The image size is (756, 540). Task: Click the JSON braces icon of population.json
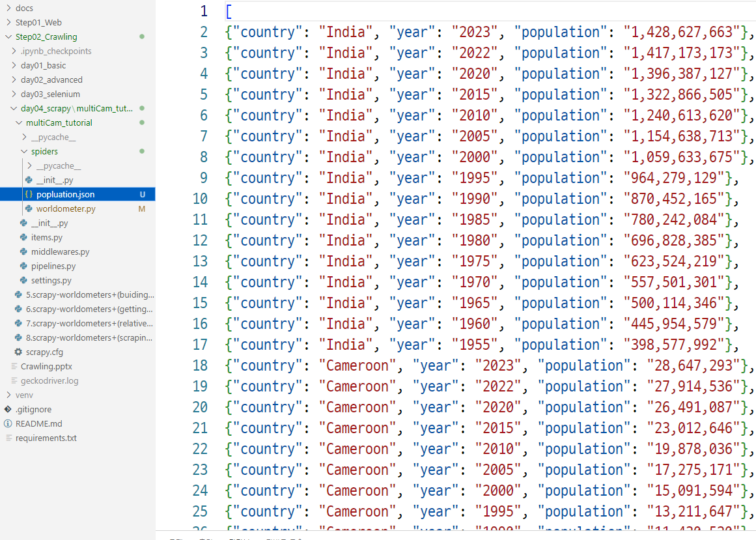tap(29, 195)
